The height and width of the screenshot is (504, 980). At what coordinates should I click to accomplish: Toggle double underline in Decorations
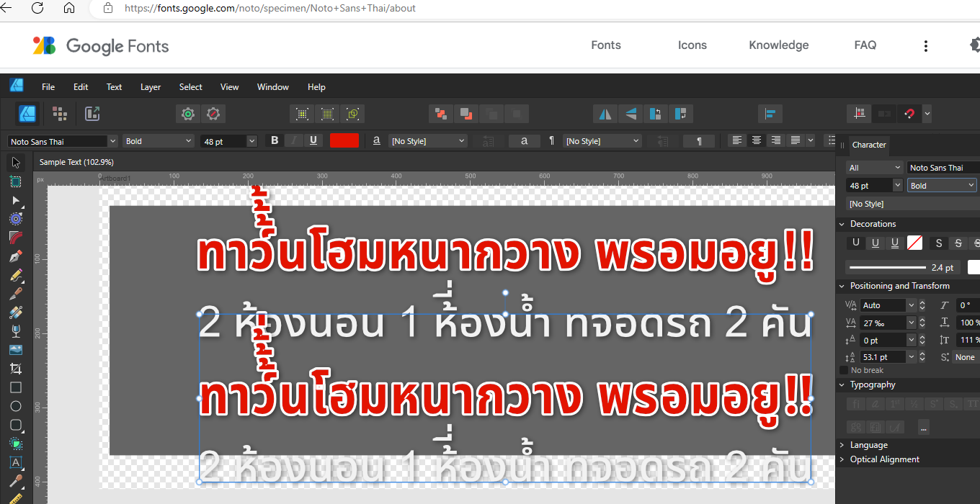coord(894,243)
